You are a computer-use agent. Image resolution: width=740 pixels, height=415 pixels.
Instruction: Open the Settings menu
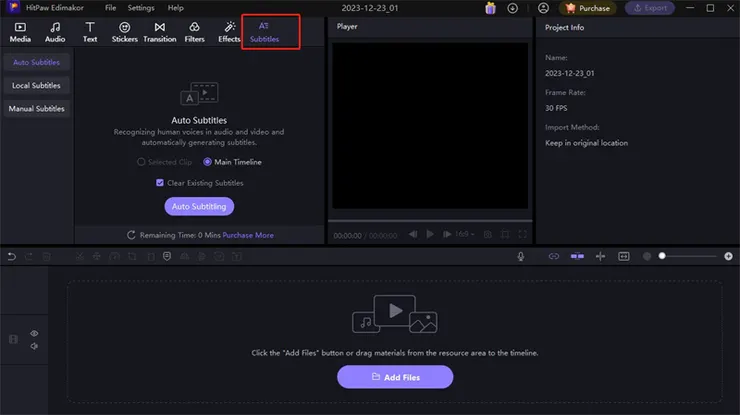click(x=141, y=8)
